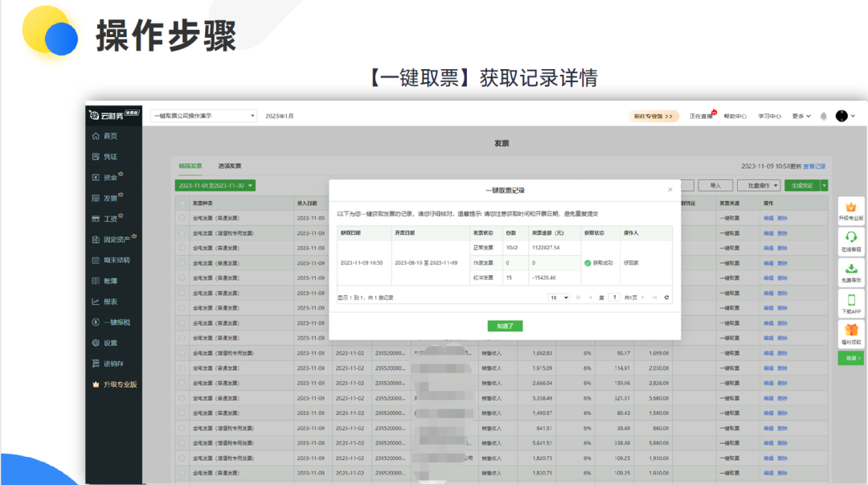Open the 工资 payroll sidebar item
The width and height of the screenshot is (868, 485).
point(107,219)
